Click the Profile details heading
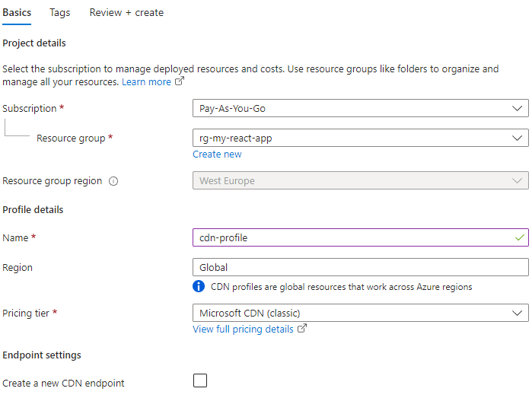Screen dimensions: 532x398 pos(33,210)
